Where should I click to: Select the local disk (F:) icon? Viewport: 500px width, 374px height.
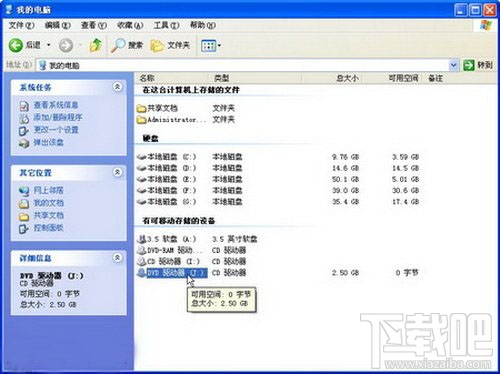pyautogui.click(x=142, y=190)
